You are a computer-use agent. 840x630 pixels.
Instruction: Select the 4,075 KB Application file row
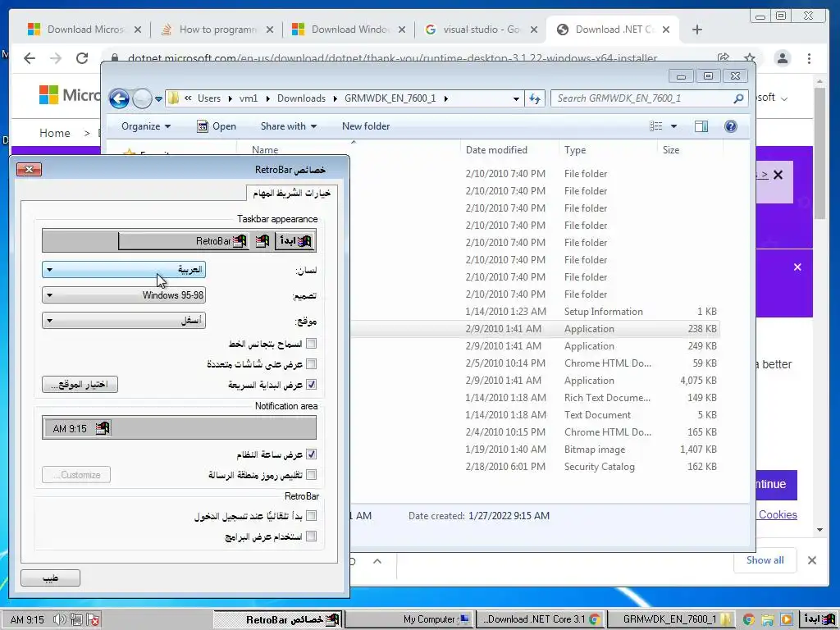click(536, 381)
